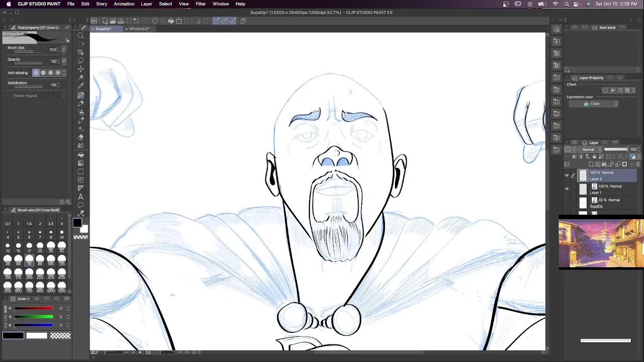Open the help question mark icon
Image resolution: width=644 pixels, height=362 pixels.
(x=243, y=21)
